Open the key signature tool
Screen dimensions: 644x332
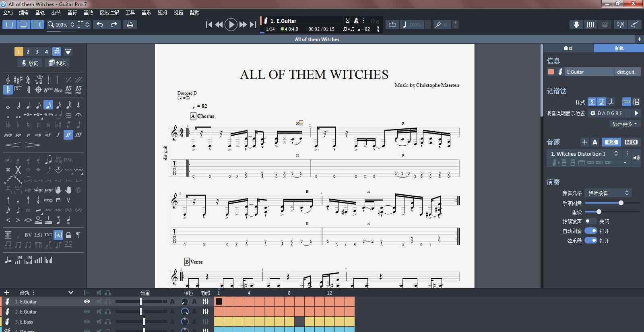(x=18, y=80)
